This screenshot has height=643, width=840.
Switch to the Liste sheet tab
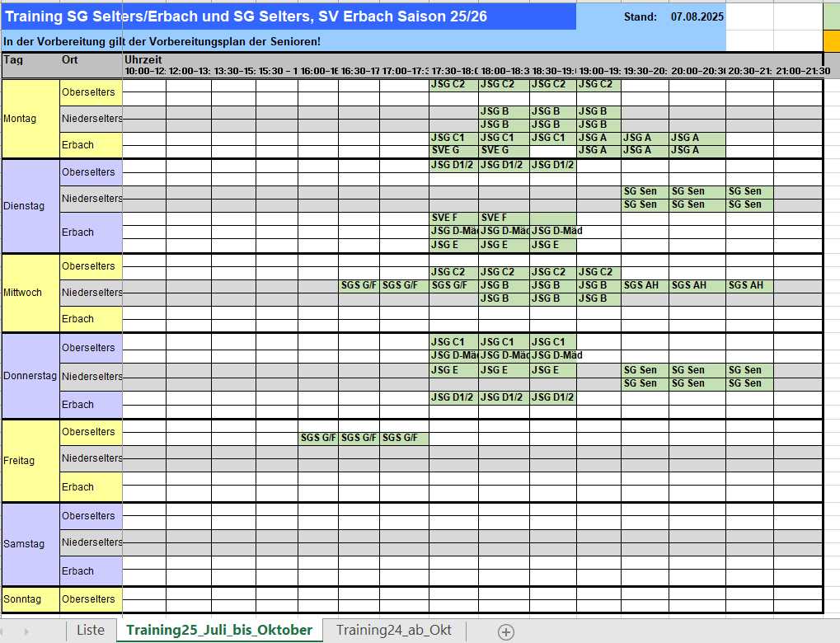(91, 631)
